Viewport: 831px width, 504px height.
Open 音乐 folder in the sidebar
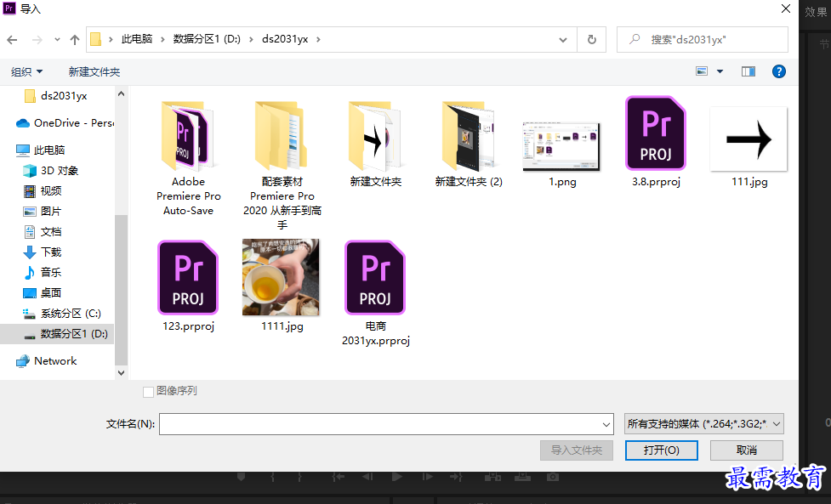43,272
